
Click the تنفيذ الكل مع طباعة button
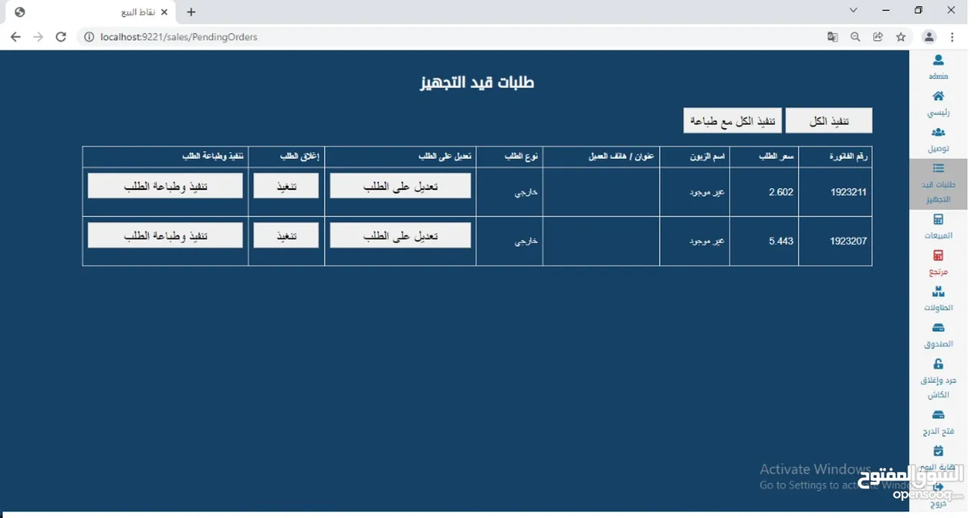click(733, 121)
